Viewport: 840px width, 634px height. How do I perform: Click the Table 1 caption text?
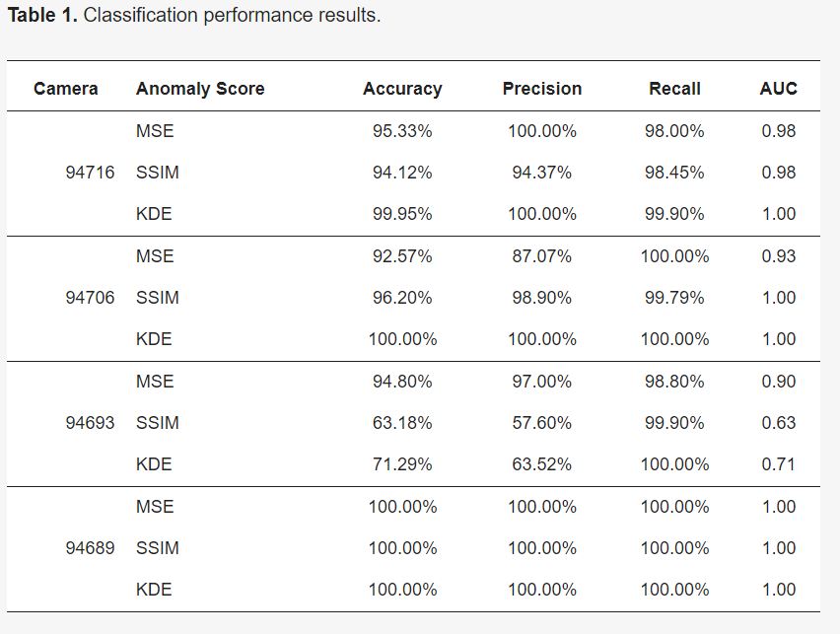[194, 17]
